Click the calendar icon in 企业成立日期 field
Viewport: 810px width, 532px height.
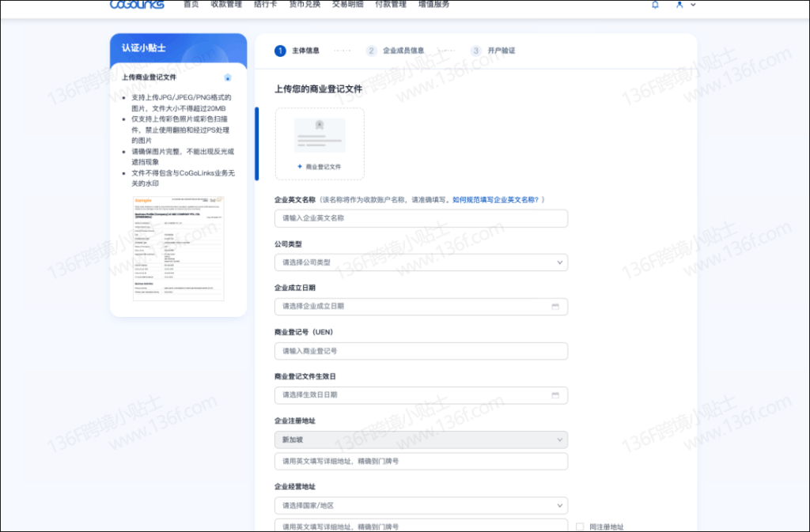pyautogui.click(x=555, y=307)
